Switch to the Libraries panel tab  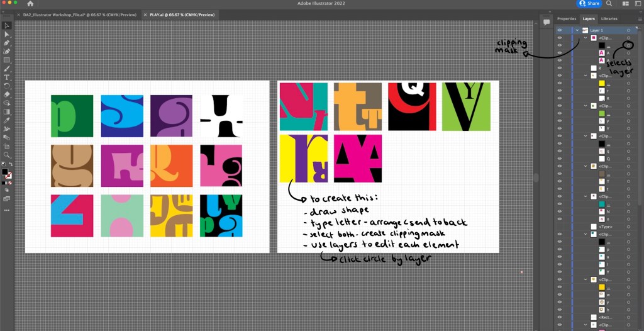[x=609, y=19]
